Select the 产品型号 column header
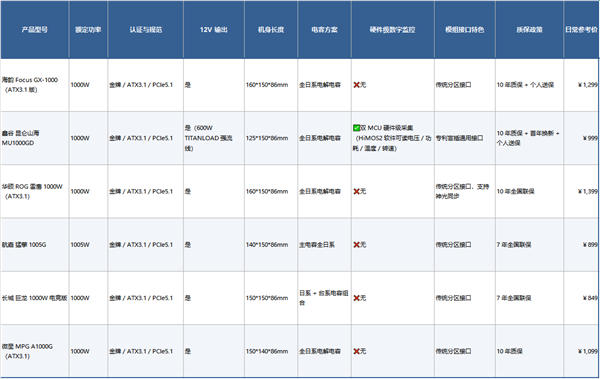 click(x=35, y=29)
